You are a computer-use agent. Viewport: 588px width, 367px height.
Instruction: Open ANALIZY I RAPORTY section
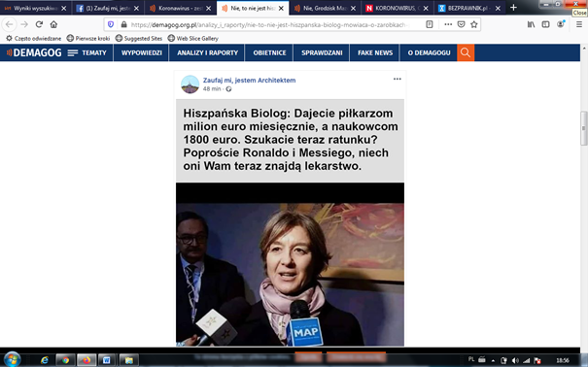coord(207,52)
